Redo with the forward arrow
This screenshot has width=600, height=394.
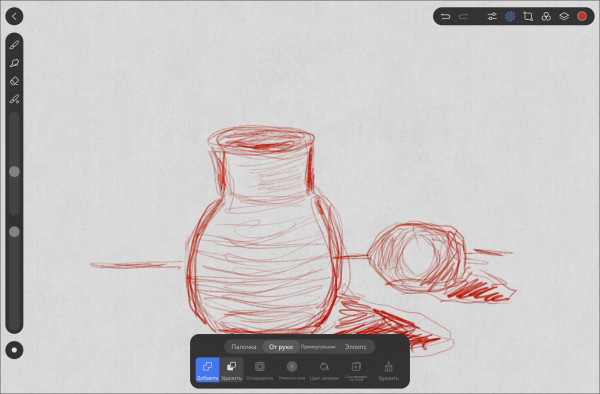463,16
